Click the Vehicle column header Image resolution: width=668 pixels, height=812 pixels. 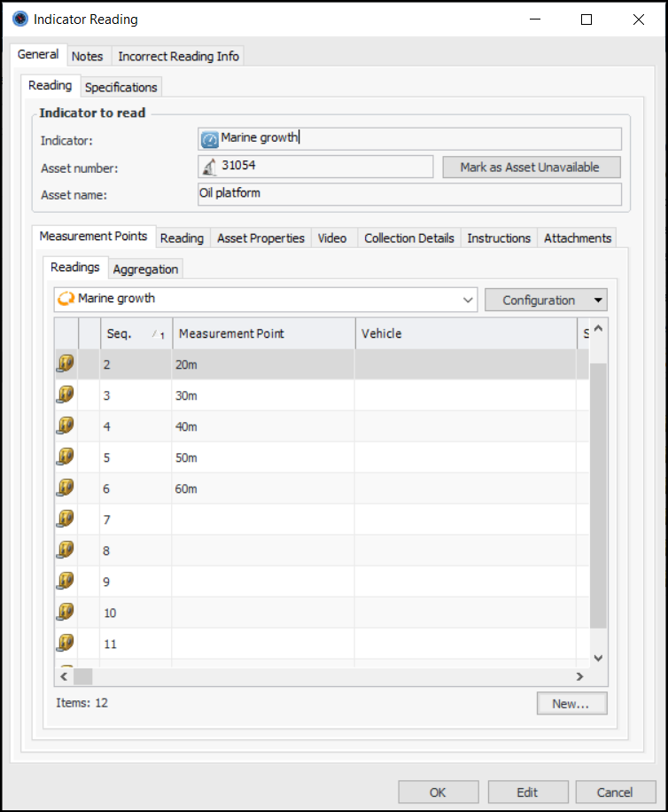click(x=466, y=333)
